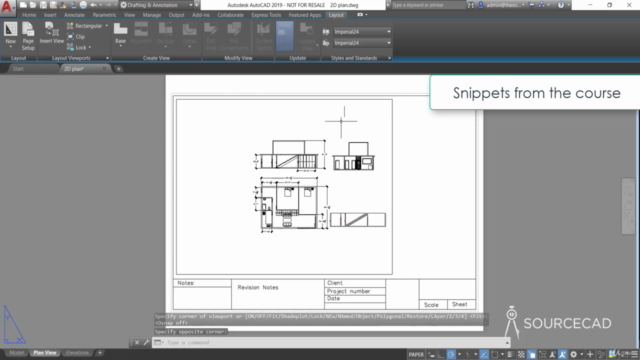Open Drafting & Annotation workspace dropdown
The width and height of the screenshot is (640, 360).
pos(156,5)
